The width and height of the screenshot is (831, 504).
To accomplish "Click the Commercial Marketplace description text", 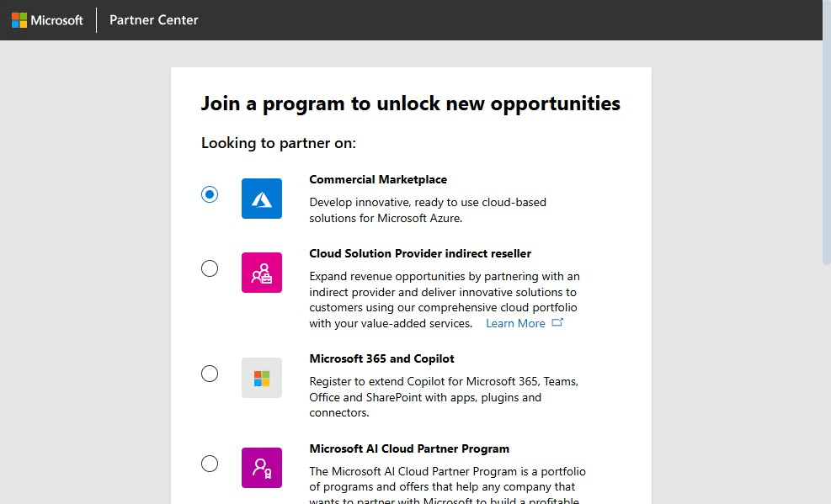I will coord(428,210).
